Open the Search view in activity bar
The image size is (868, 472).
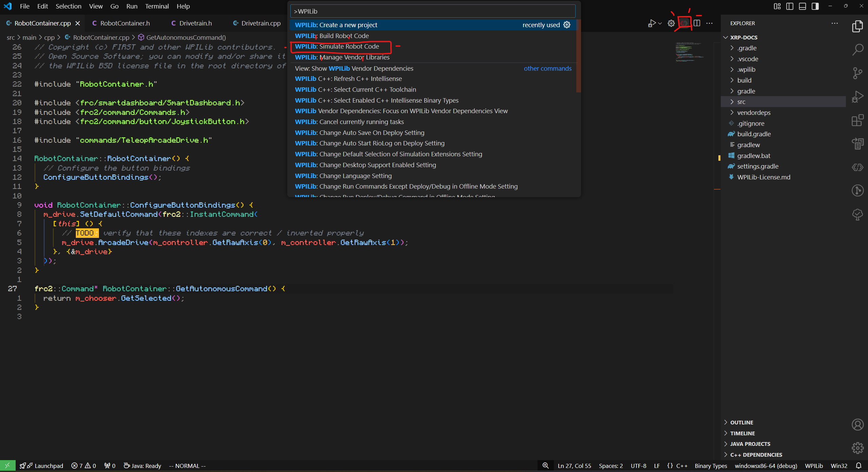pos(857,50)
